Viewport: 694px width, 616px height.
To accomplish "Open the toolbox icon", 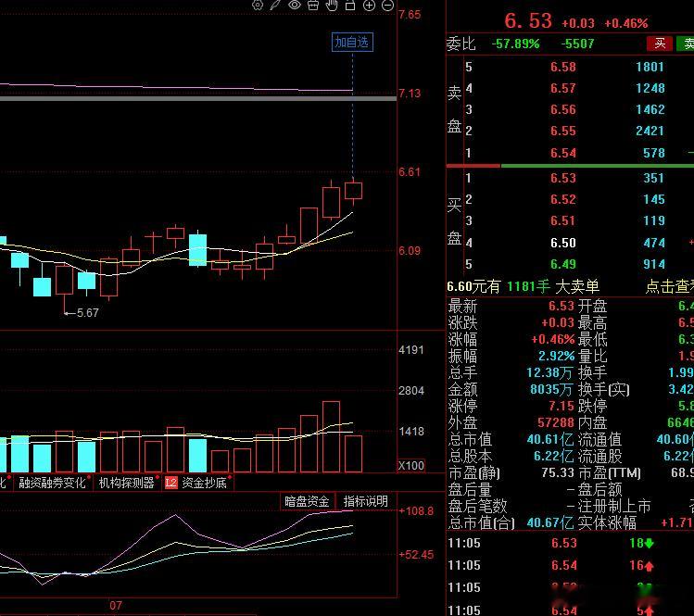I will click(313, 5).
